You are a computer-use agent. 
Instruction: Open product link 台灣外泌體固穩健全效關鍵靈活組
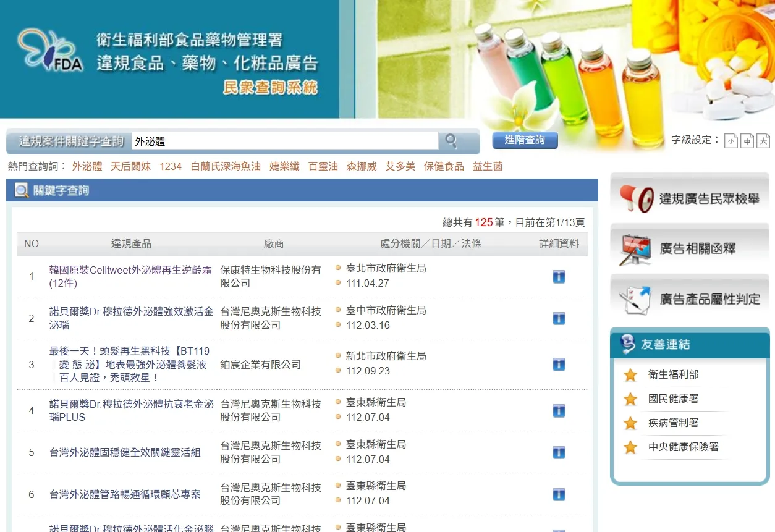(x=125, y=452)
